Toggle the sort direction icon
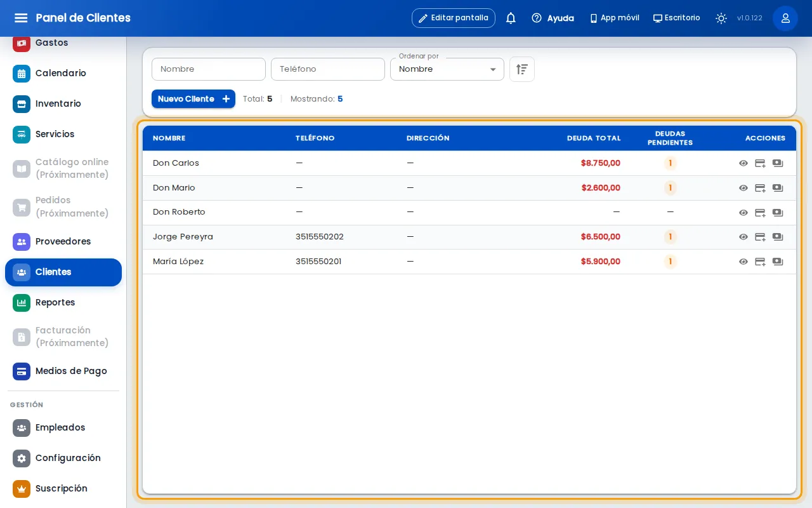Screen dimensions: 812x508 pyautogui.click(x=522, y=69)
